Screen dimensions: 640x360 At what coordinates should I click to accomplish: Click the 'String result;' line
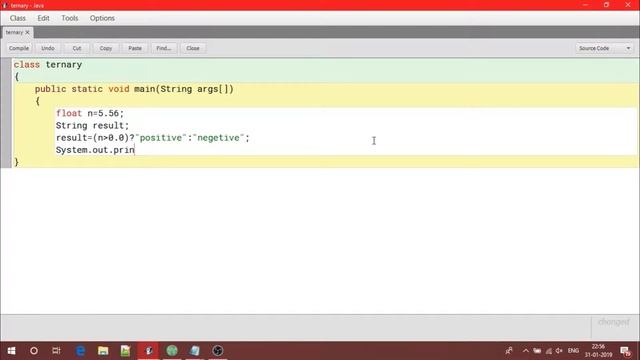pyautogui.click(x=92, y=125)
